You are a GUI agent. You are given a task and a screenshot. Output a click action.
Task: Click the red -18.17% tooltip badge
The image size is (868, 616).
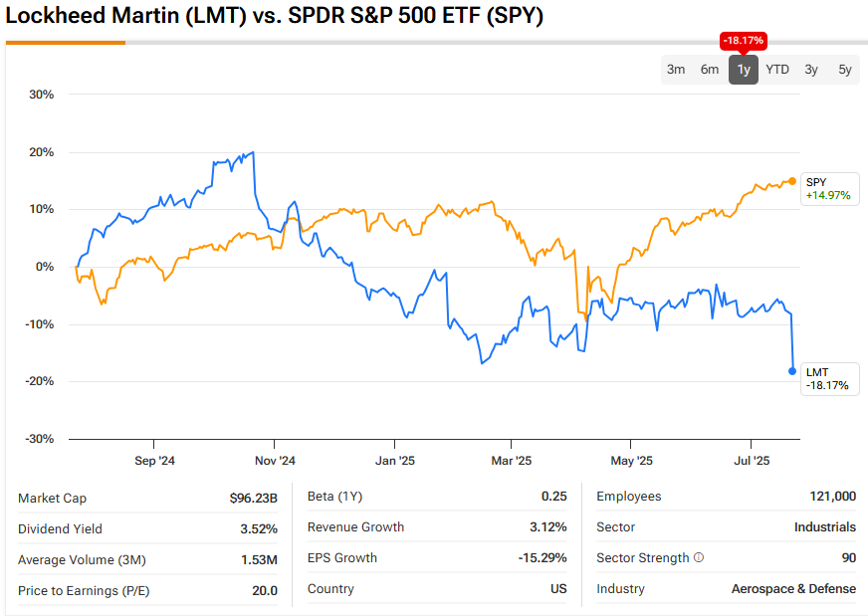(744, 41)
